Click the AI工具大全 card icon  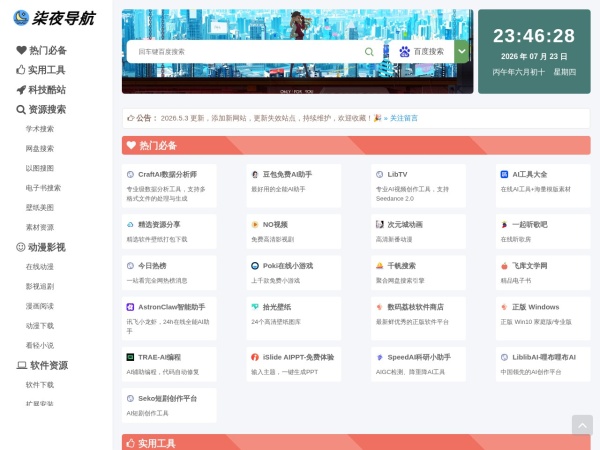[x=504, y=174]
